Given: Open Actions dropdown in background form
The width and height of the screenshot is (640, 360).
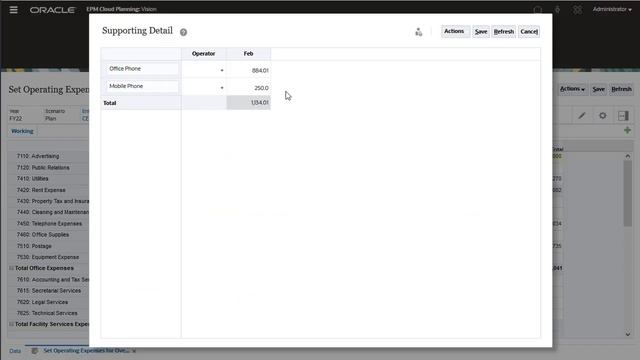Looking at the screenshot, I should [x=572, y=89].
